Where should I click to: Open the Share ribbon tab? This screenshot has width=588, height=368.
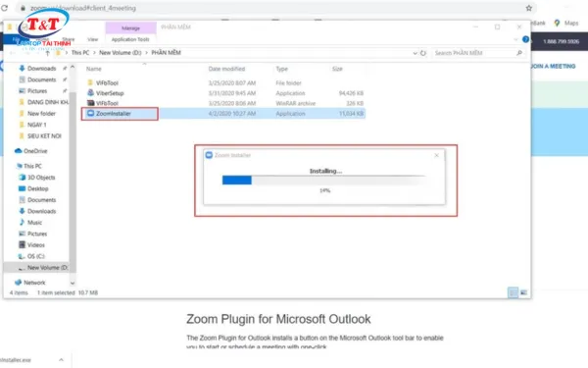point(69,39)
